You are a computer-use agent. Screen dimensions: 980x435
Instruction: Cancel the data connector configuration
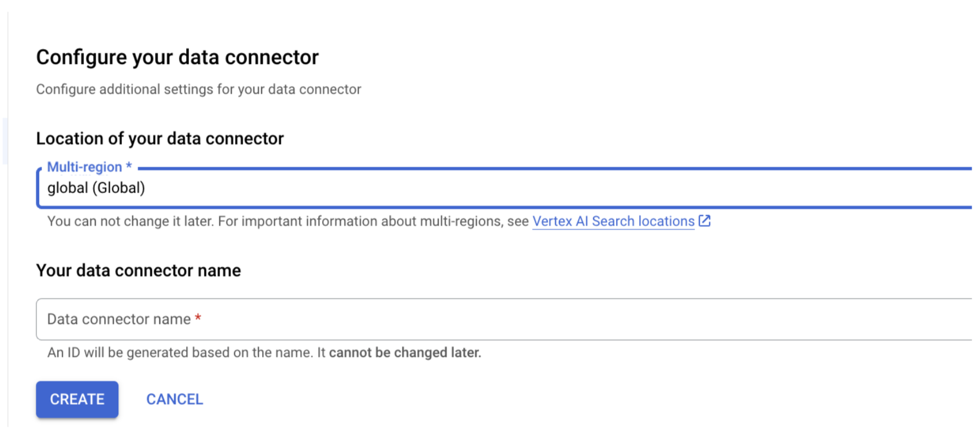(x=175, y=399)
